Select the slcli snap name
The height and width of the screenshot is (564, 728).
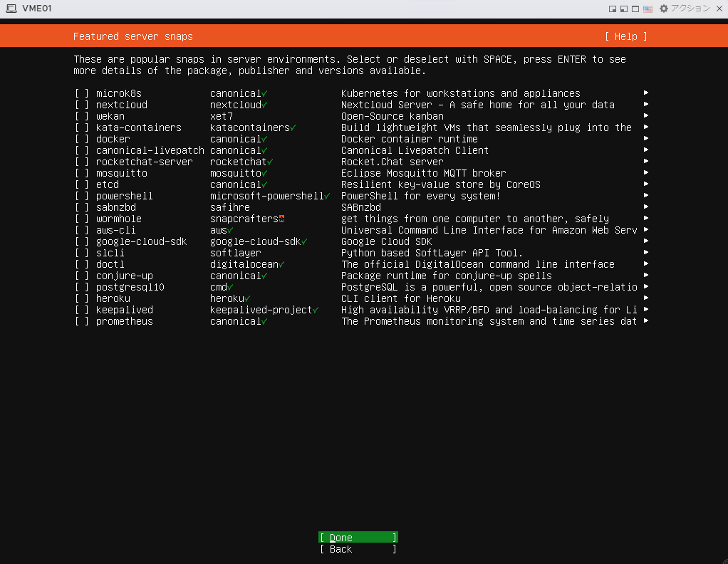(110, 253)
